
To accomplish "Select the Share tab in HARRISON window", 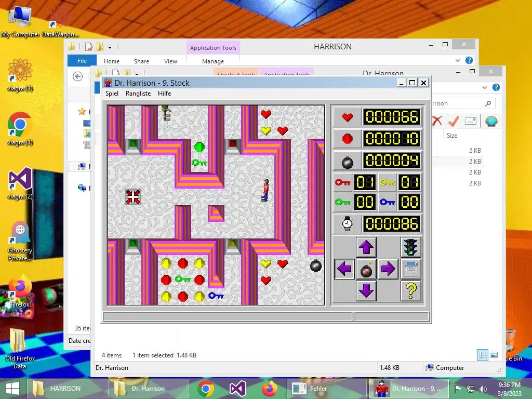I will [x=141, y=61].
